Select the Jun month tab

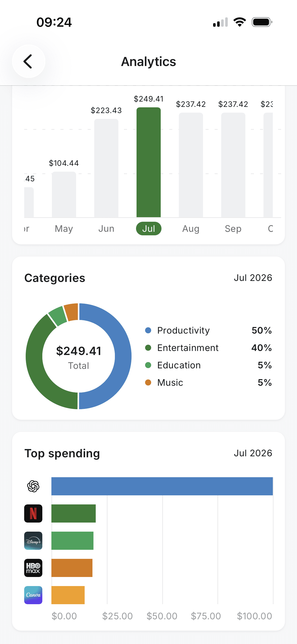click(106, 229)
